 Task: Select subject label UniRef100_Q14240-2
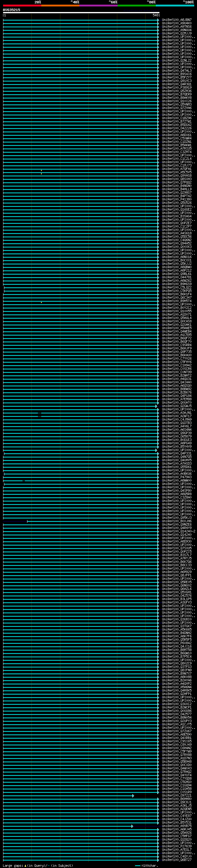[179, 531]
